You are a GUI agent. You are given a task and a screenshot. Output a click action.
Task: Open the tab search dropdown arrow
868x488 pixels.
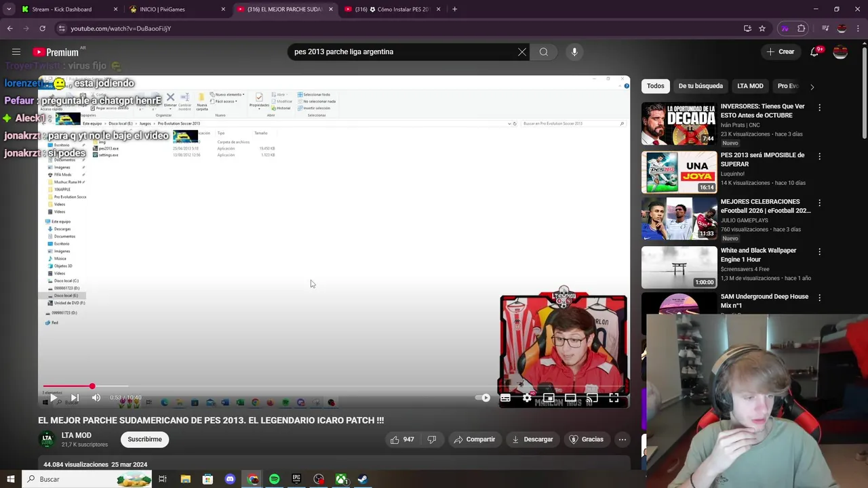point(9,9)
